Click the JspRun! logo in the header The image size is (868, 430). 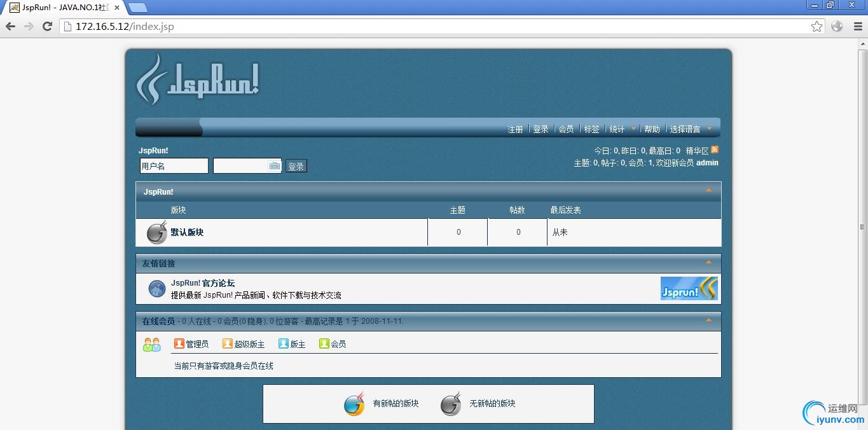197,80
